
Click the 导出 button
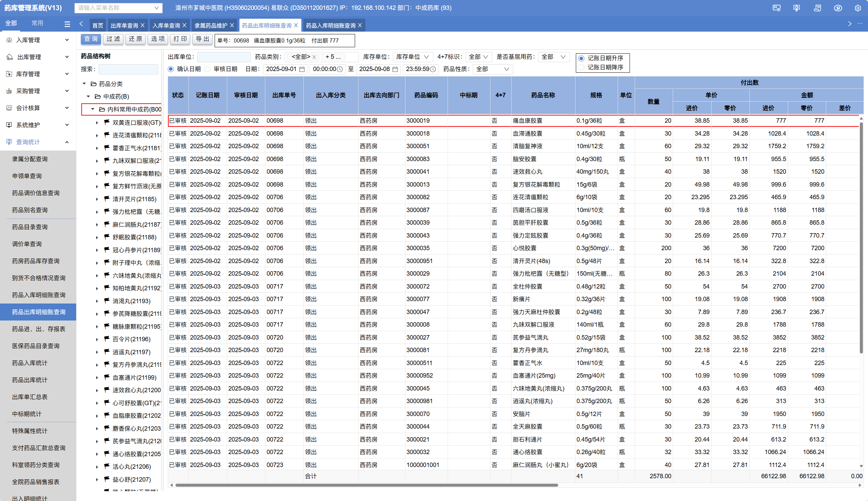(x=202, y=39)
